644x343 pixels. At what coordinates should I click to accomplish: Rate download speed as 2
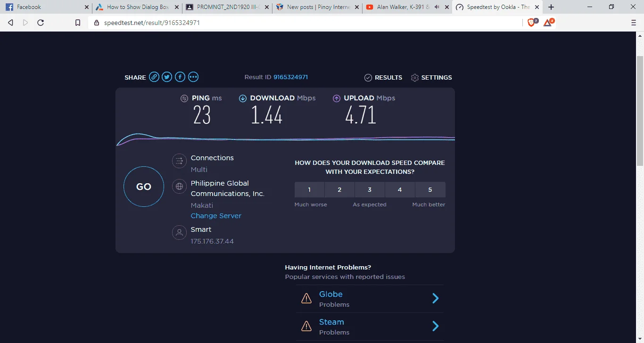[339, 190]
